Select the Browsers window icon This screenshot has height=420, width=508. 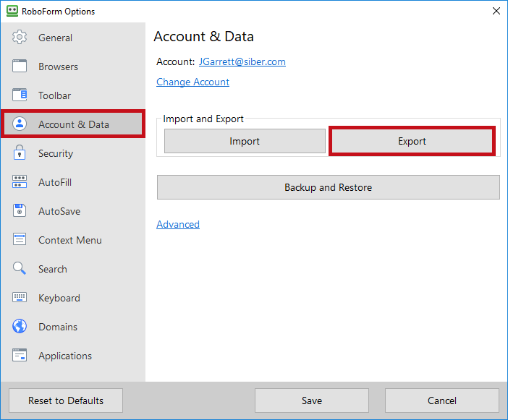point(20,67)
